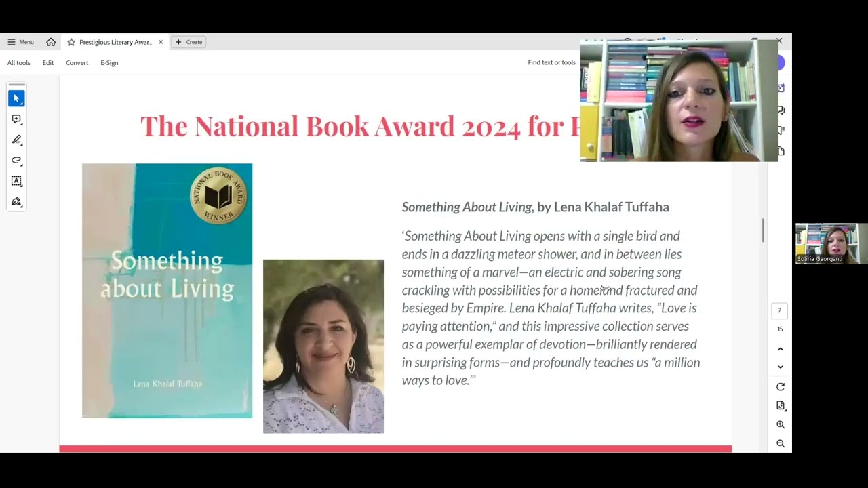The width and height of the screenshot is (868, 488).
Task: Click the large speaker video overlay
Action: tap(679, 100)
